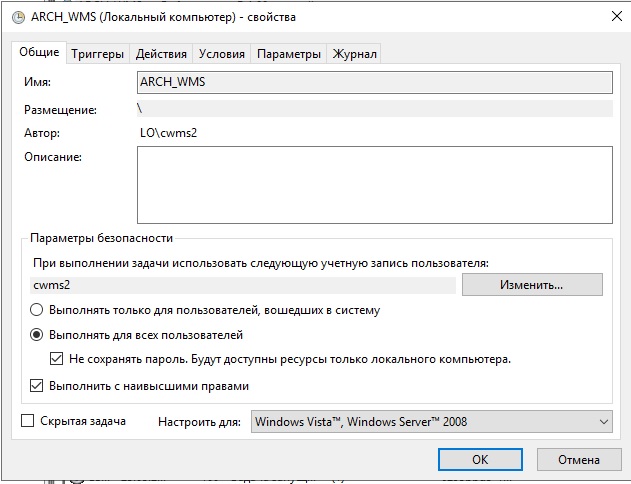
Task: Select 'Выполнять только для пользователей, вошедших в систему'
Action: [x=37, y=310]
